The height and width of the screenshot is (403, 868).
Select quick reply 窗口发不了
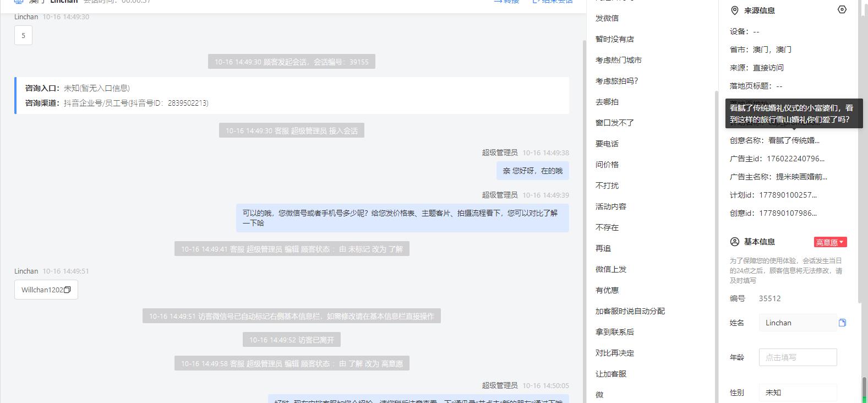coord(614,123)
